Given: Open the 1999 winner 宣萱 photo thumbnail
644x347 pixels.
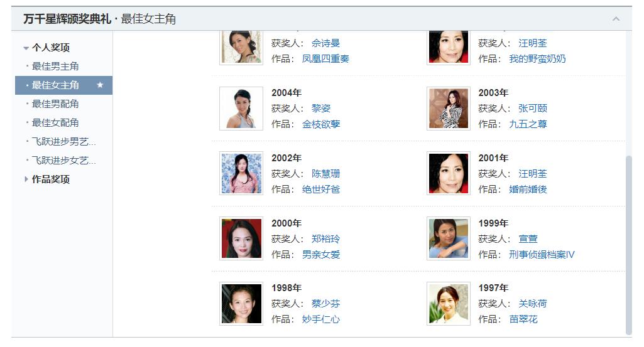Looking at the screenshot, I should (449, 238).
